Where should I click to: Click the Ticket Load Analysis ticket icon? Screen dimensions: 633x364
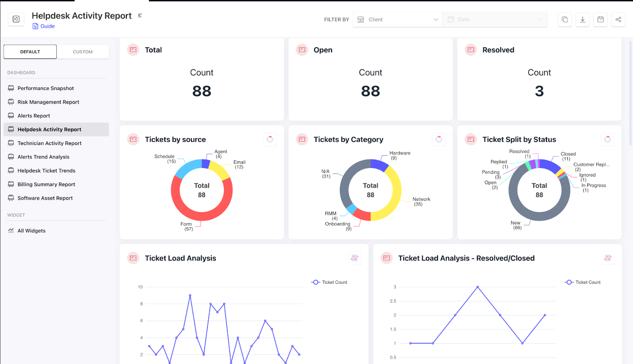[x=133, y=258]
